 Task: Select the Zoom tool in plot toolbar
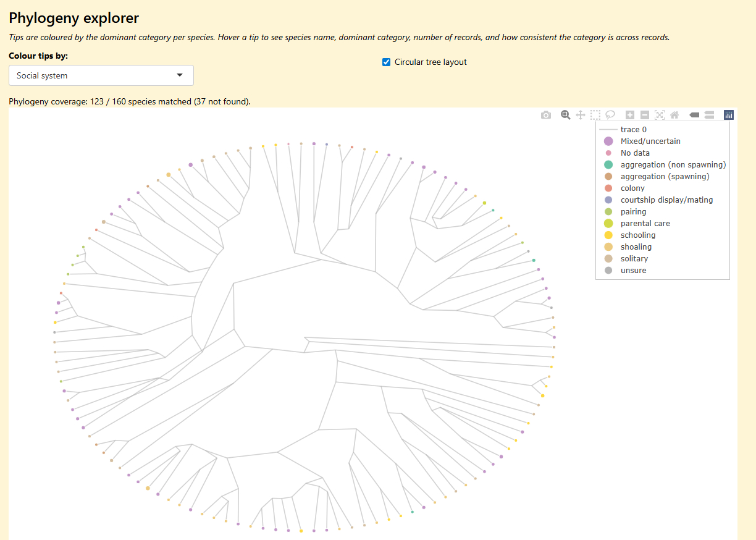565,115
